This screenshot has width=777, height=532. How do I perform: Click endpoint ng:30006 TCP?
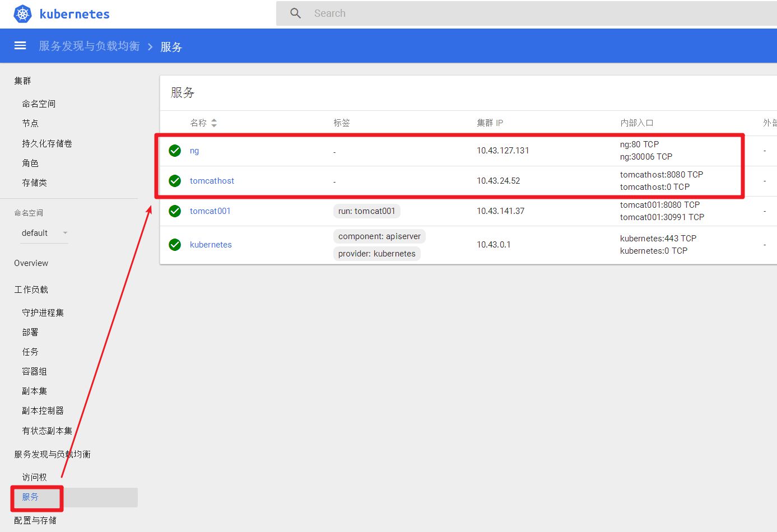[x=646, y=157]
